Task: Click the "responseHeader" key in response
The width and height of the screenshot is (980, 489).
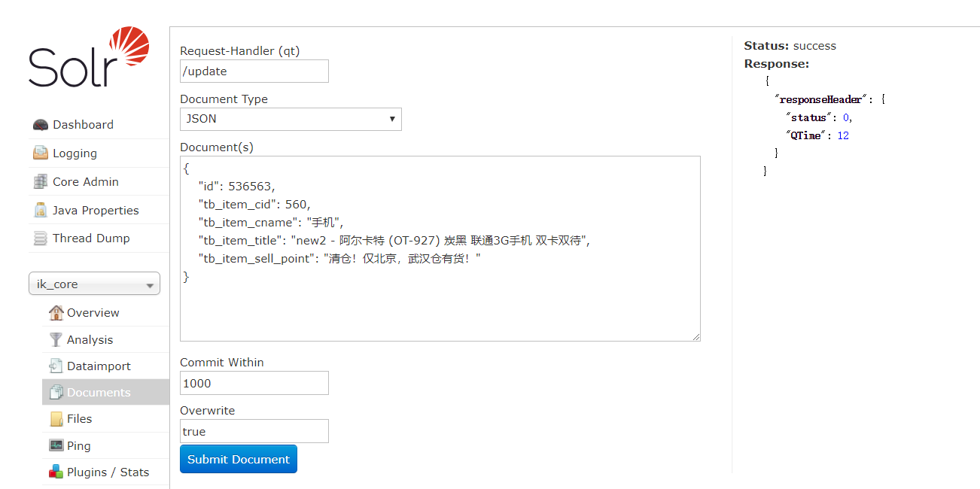Action: pyautogui.click(x=822, y=99)
